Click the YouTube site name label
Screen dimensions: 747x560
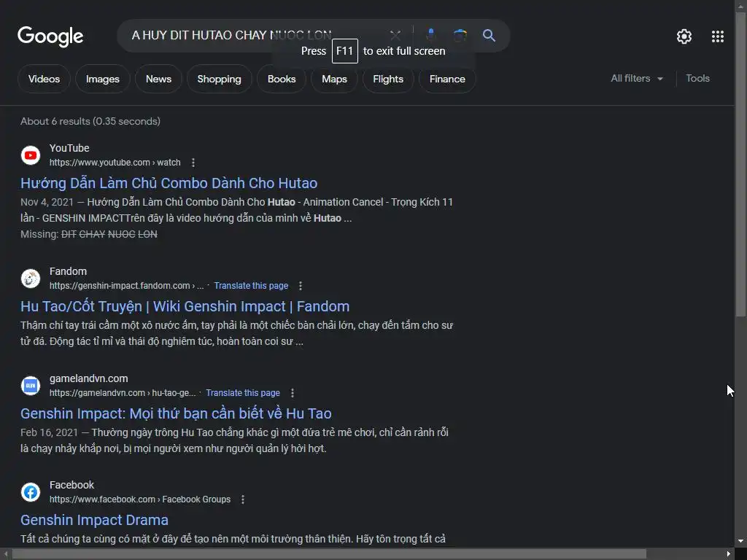[69, 148]
